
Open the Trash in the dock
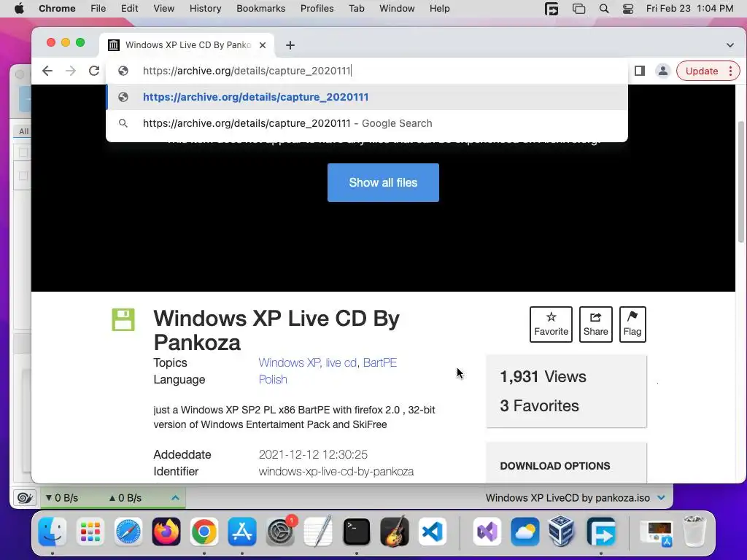click(x=694, y=532)
